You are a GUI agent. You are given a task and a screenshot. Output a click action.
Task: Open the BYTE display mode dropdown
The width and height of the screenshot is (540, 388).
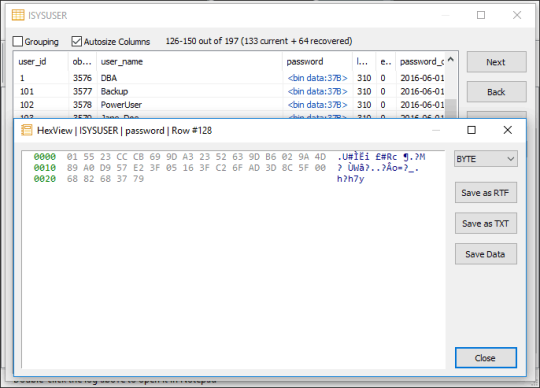(x=486, y=159)
